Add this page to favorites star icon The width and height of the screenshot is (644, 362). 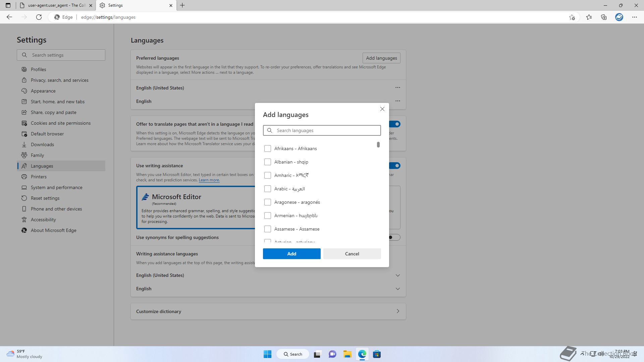572,17
